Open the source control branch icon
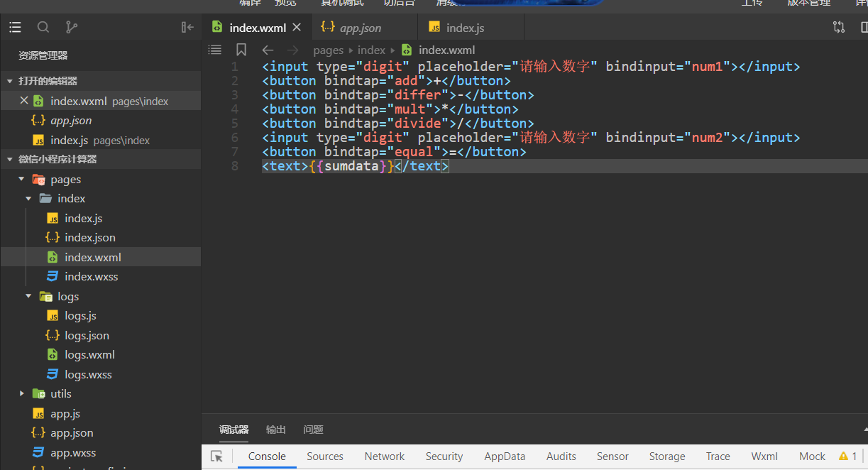 [x=71, y=28]
